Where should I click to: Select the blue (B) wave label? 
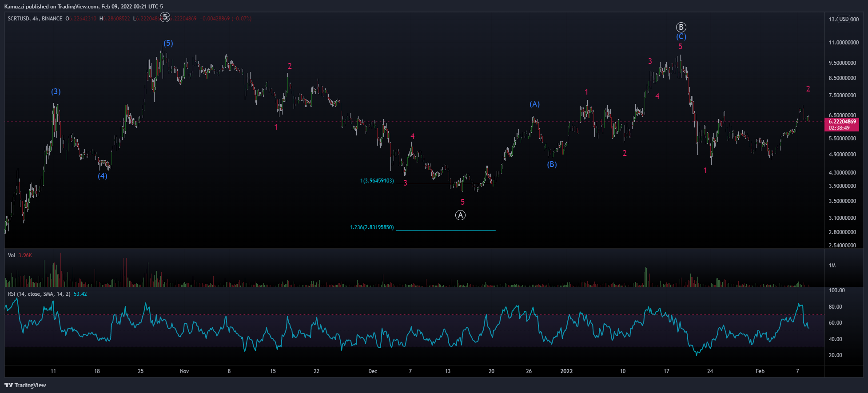[x=552, y=164]
